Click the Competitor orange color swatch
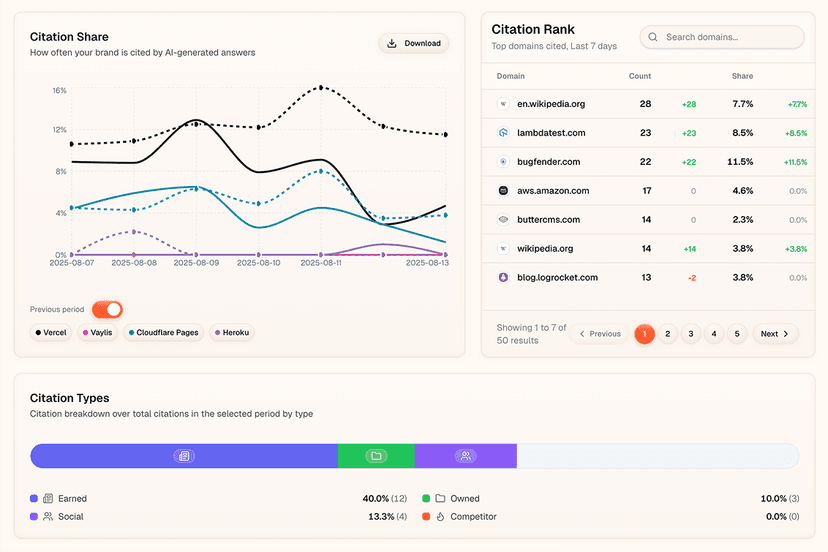 [426, 517]
